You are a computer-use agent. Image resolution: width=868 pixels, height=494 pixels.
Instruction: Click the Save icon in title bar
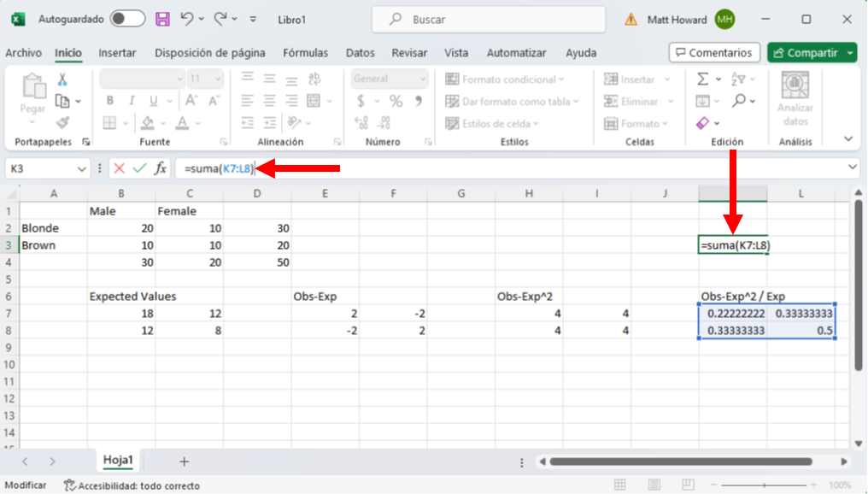(x=161, y=18)
